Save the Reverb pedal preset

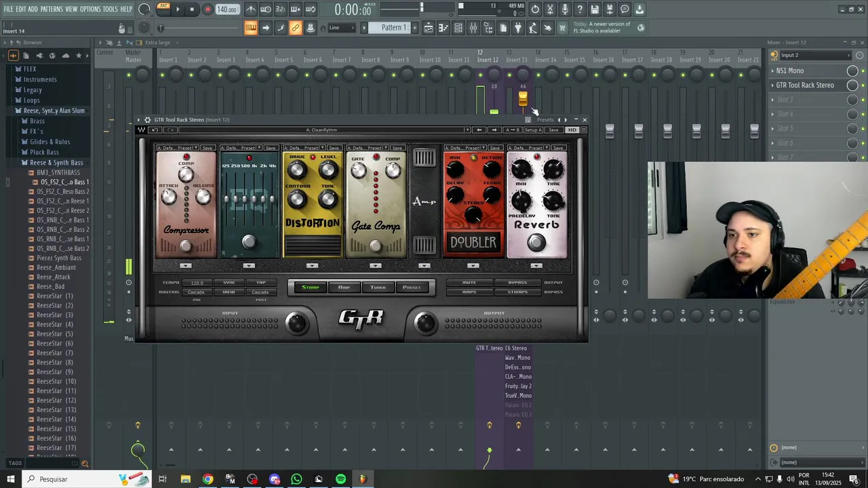tap(559, 148)
